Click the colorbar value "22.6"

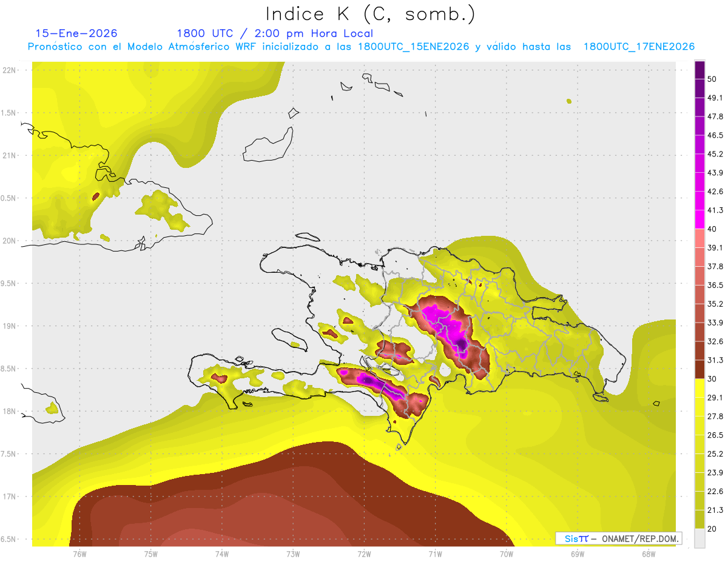click(715, 491)
